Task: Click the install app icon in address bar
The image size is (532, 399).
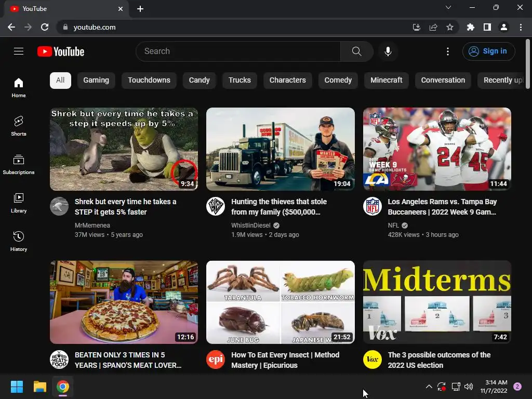Action: click(416, 27)
